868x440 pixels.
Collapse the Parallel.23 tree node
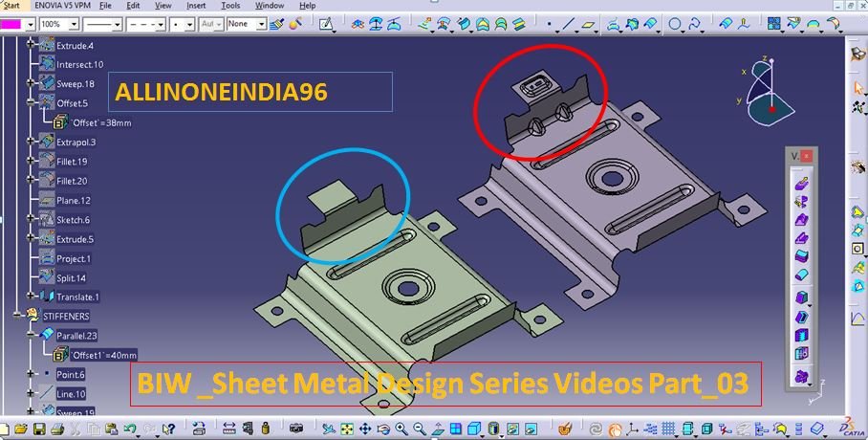tap(31, 336)
